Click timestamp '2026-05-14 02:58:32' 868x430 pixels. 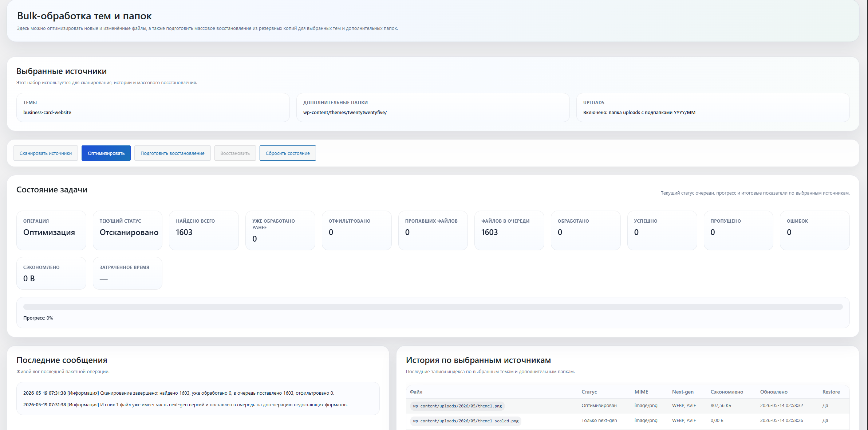[782, 406]
